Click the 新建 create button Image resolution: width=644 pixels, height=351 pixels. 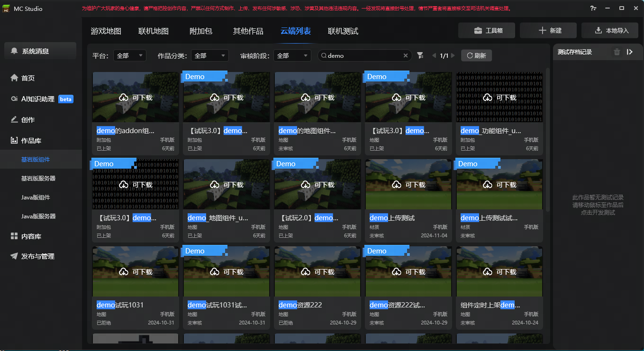point(548,30)
